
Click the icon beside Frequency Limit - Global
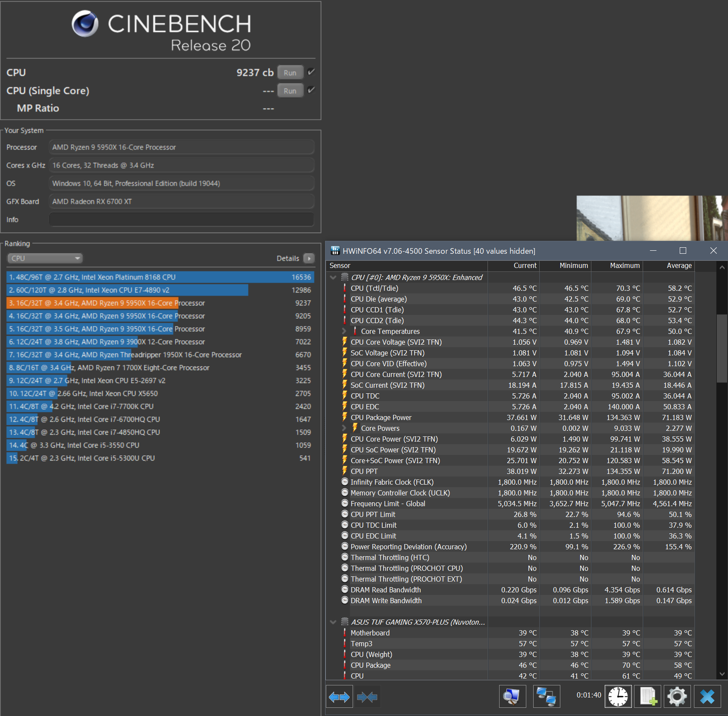[x=345, y=503]
